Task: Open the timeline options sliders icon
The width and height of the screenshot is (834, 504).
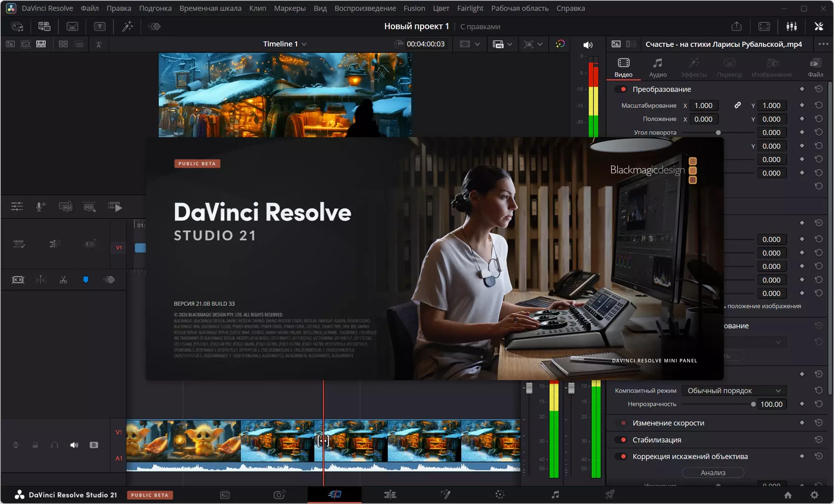Action: (17, 207)
